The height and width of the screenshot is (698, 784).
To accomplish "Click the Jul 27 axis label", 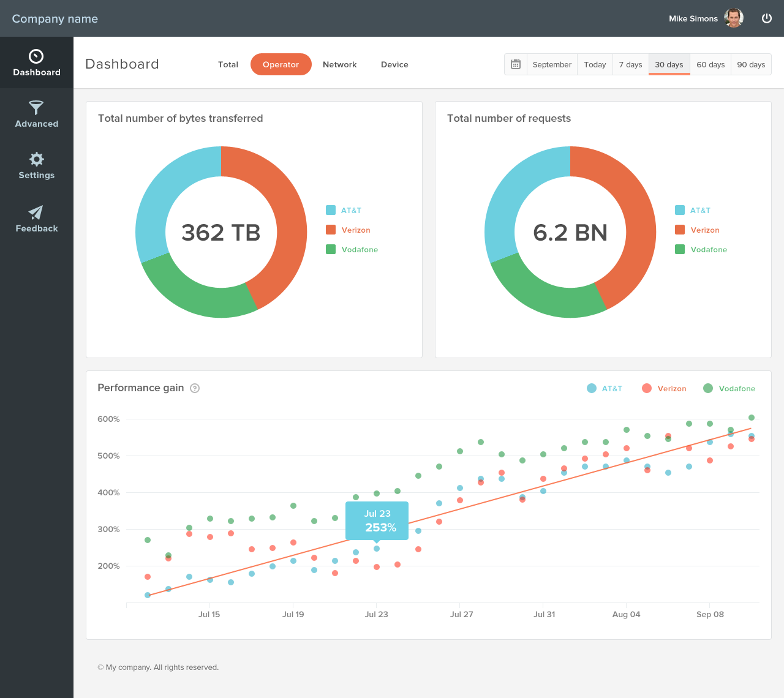I will (462, 614).
